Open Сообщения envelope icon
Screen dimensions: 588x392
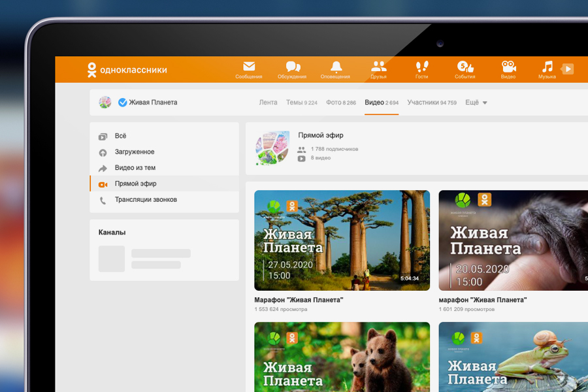pyautogui.click(x=249, y=67)
